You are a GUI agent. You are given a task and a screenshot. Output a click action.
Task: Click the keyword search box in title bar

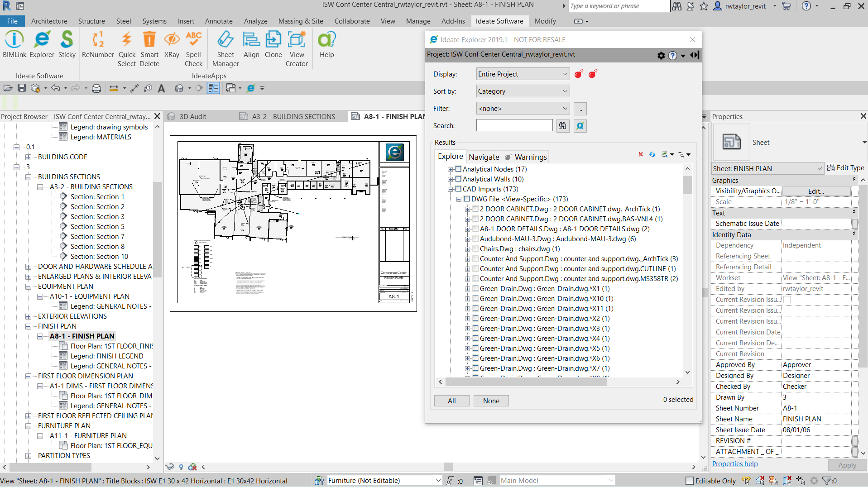click(619, 6)
